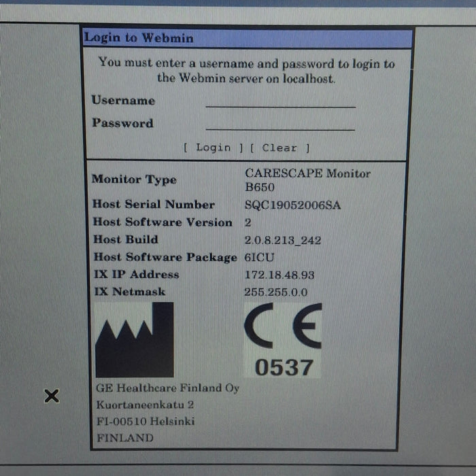Select Host Software Package value "6ICU"
The height and width of the screenshot is (476, 476).
(x=259, y=258)
